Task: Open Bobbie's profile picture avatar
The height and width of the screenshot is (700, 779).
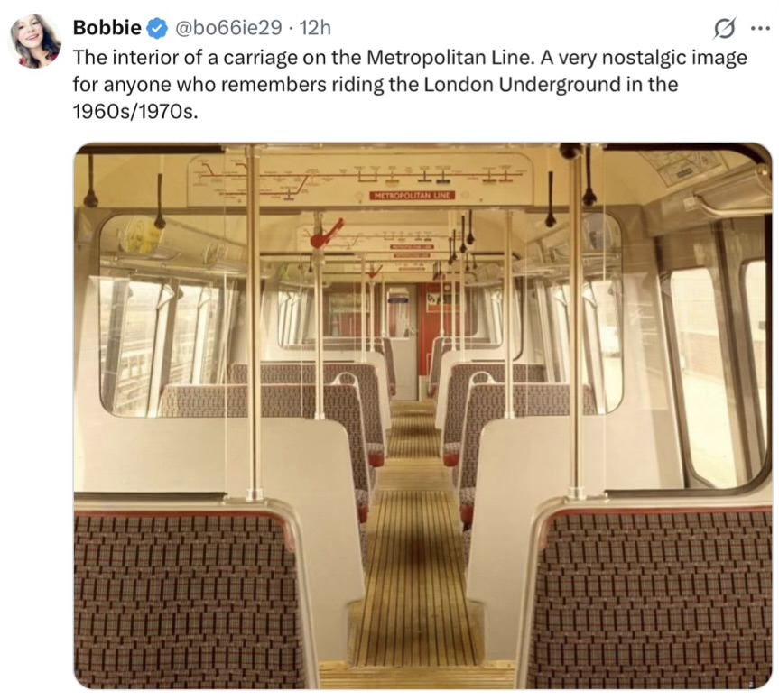Action: coord(35,41)
